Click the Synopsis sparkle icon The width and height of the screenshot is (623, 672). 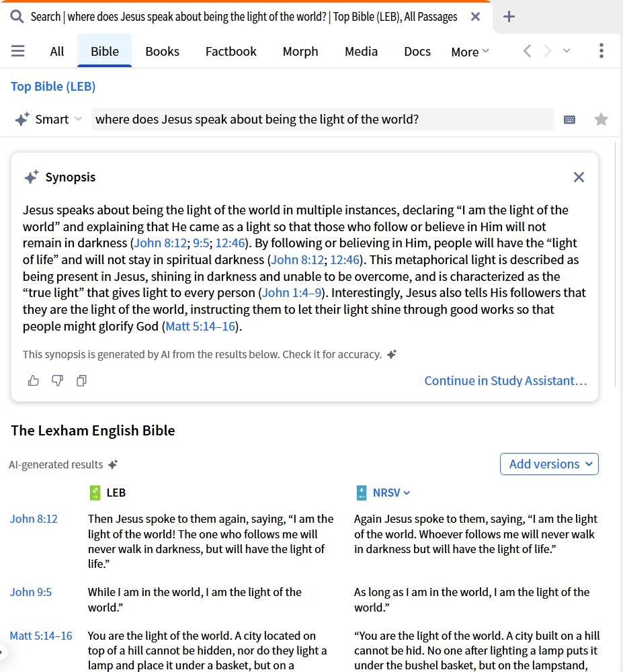coord(32,177)
